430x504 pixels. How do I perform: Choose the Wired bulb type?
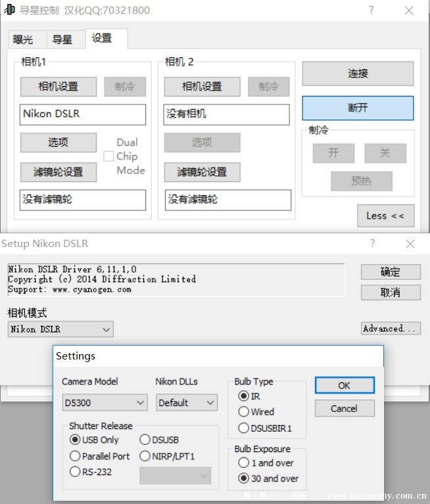point(244,412)
